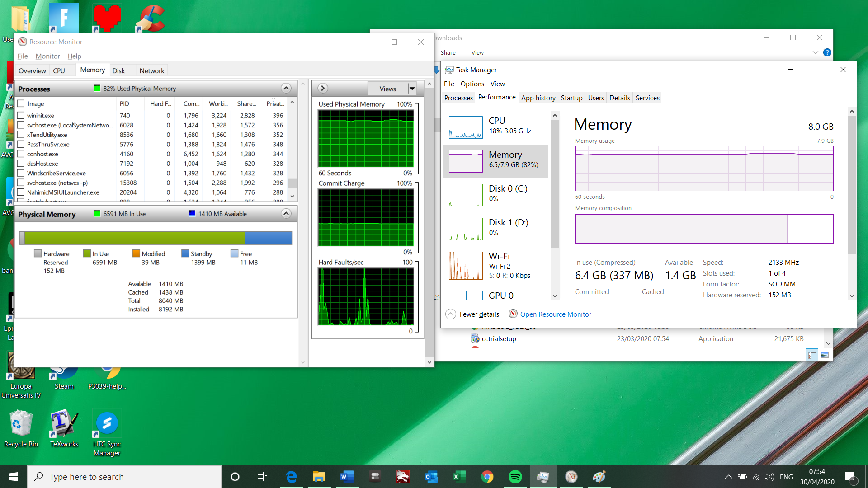Click the Type here to search box

124,477
